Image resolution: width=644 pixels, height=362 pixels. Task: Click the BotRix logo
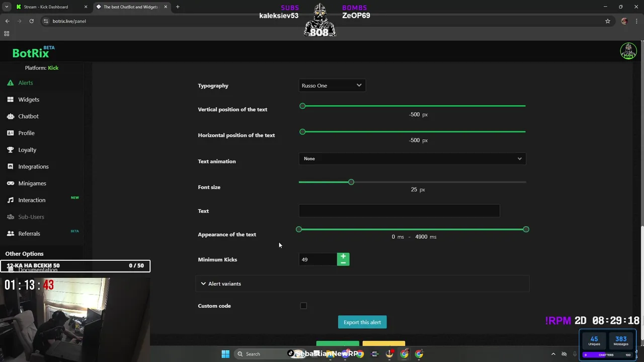click(31, 53)
